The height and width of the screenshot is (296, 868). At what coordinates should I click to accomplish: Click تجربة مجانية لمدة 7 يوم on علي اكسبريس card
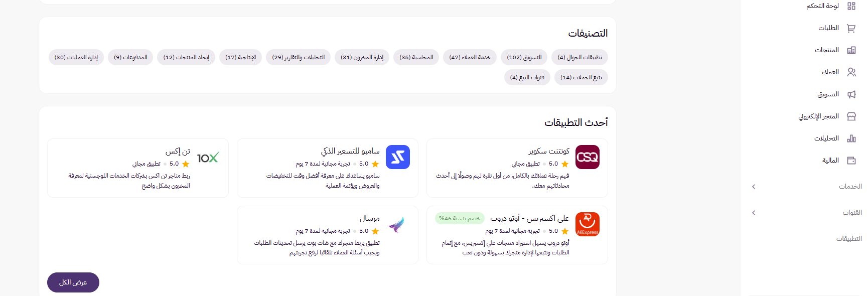512,231
